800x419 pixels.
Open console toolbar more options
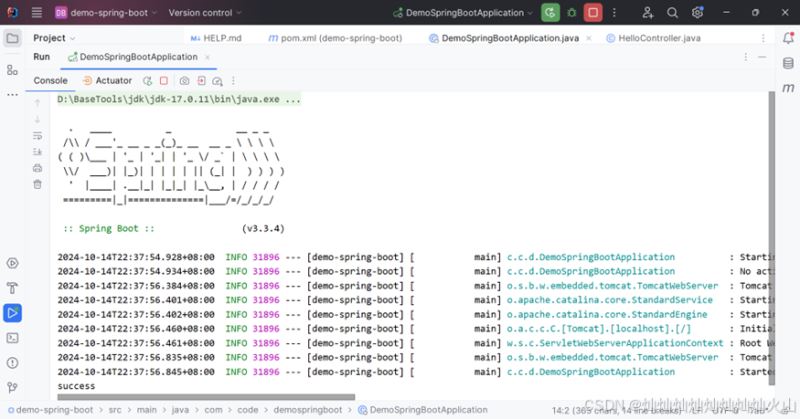(x=234, y=81)
